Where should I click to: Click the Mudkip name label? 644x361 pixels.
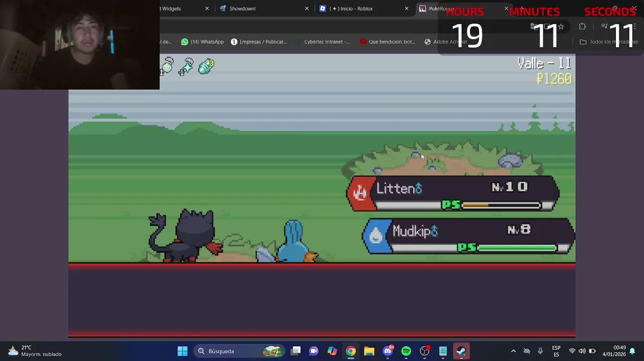[416, 231]
